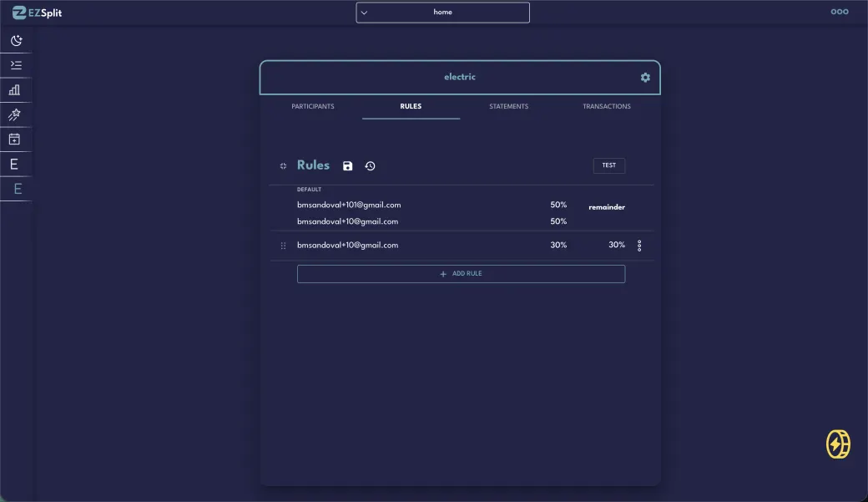The width and height of the screenshot is (868, 502).
Task: Open the yellow lightning coin button
Action: [838, 444]
